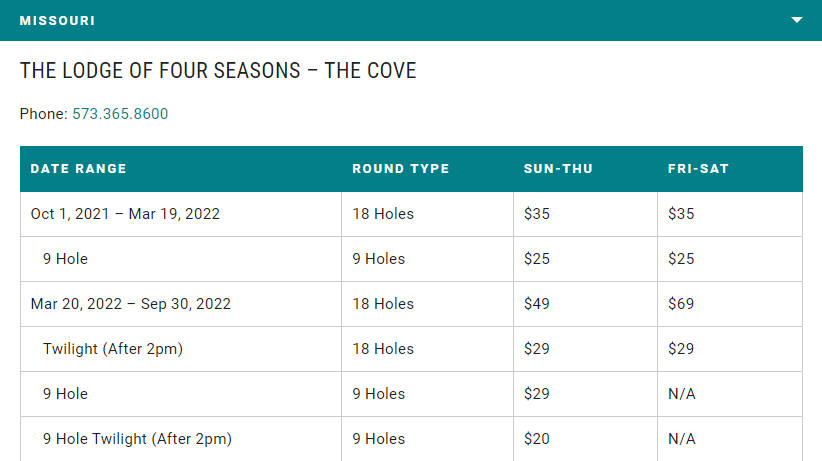Click the N/A cell in 9 Hole Twilight row

click(x=730, y=439)
